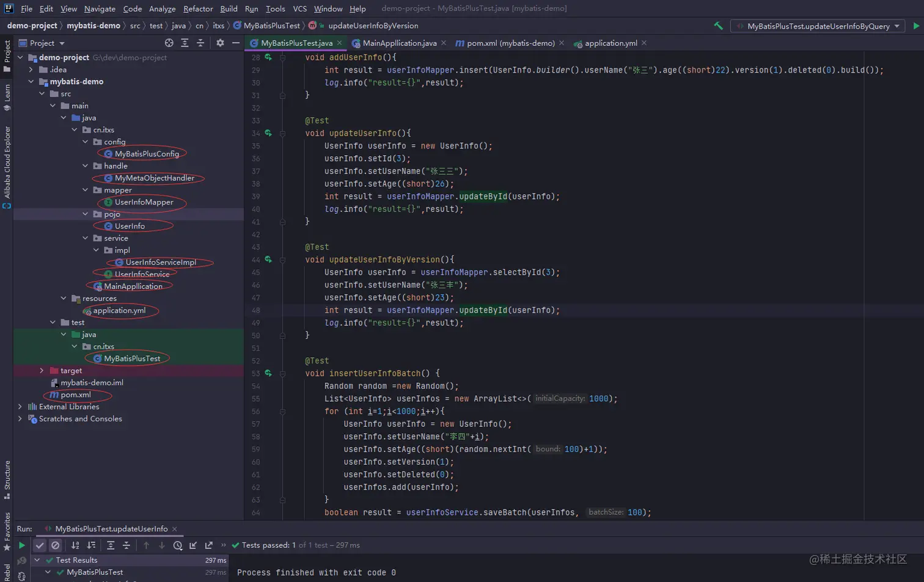
Task: Collapse the resources folder
Action: point(64,298)
